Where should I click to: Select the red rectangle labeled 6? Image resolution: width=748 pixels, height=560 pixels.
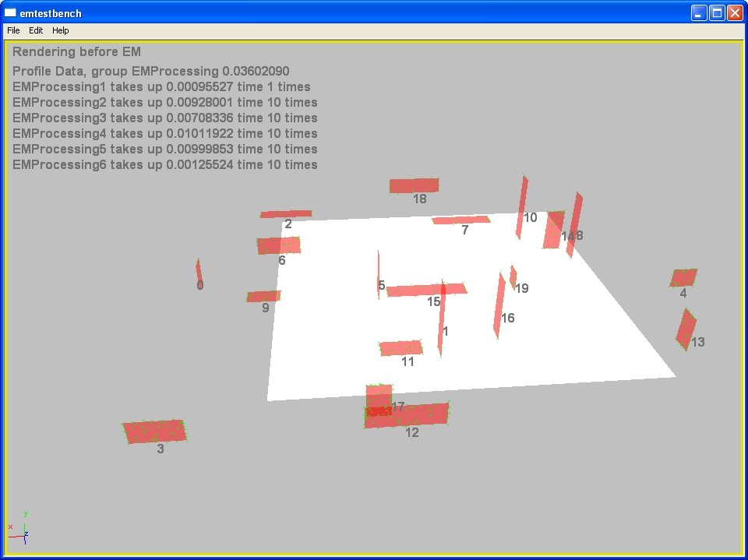(x=278, y=245)
